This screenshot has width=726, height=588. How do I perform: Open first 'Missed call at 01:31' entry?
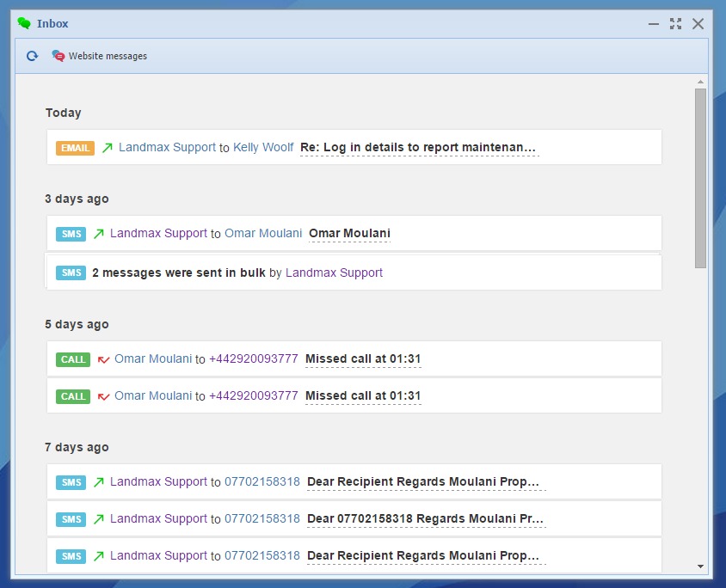363,358
